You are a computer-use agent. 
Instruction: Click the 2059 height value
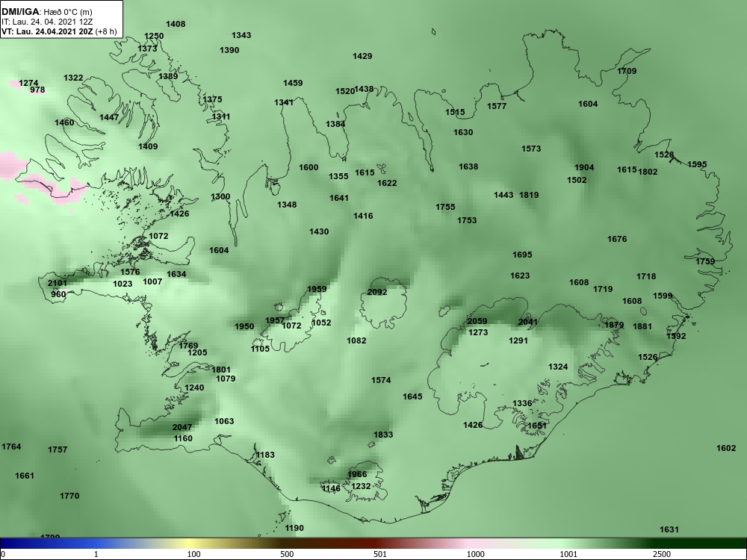click(x=477, y=321)
